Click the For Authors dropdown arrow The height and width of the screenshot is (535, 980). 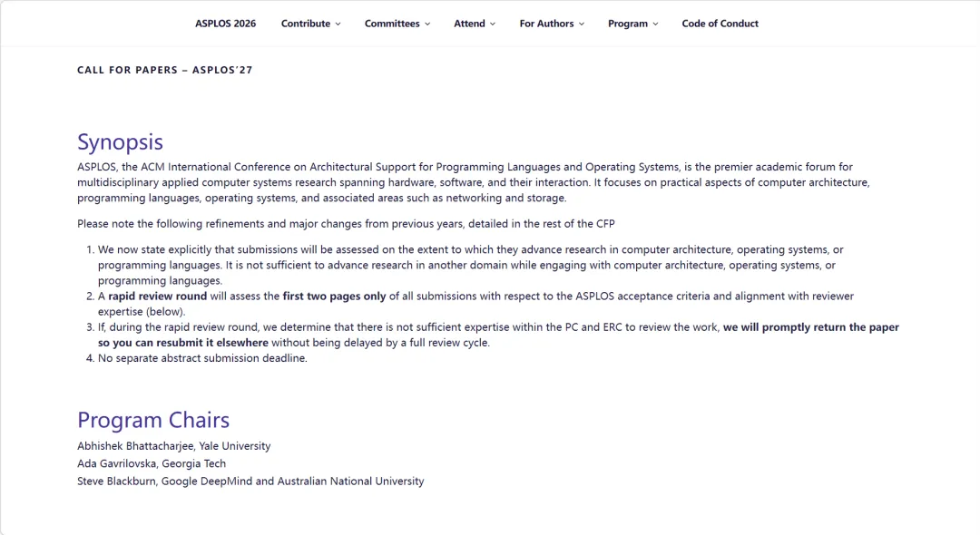(x=582, y=24)
